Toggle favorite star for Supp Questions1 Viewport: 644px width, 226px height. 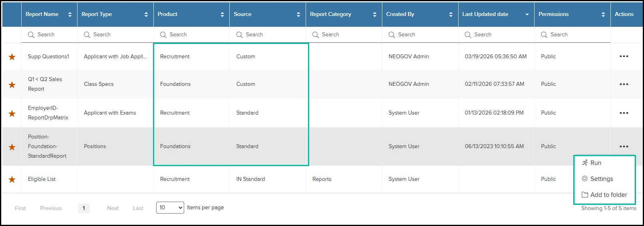(x=12, y=57)
